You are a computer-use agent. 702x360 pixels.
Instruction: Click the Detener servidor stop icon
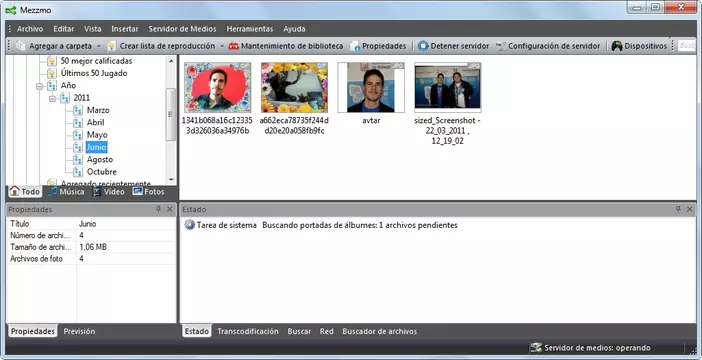click(423, 46)
